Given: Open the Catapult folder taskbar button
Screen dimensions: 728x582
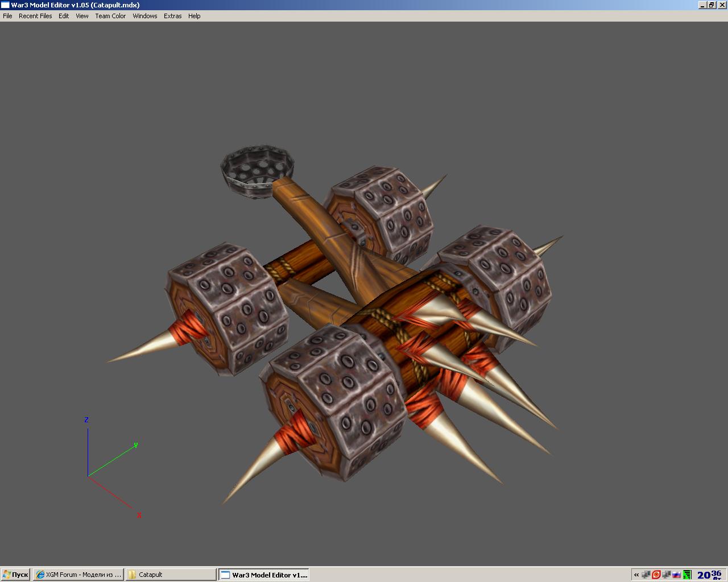Looking at the screenshot, I should [x=171, y=575].
